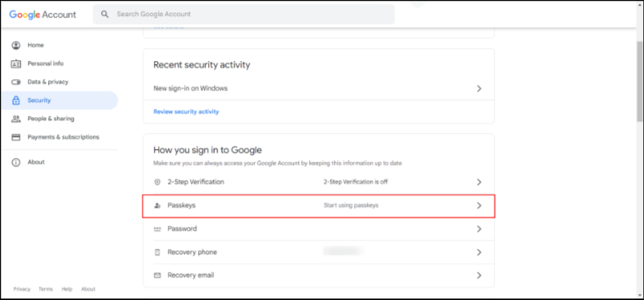The width and height of the screenshot is (644, 300).
Task: Click the Security lock icon
Action: [16, 100]
